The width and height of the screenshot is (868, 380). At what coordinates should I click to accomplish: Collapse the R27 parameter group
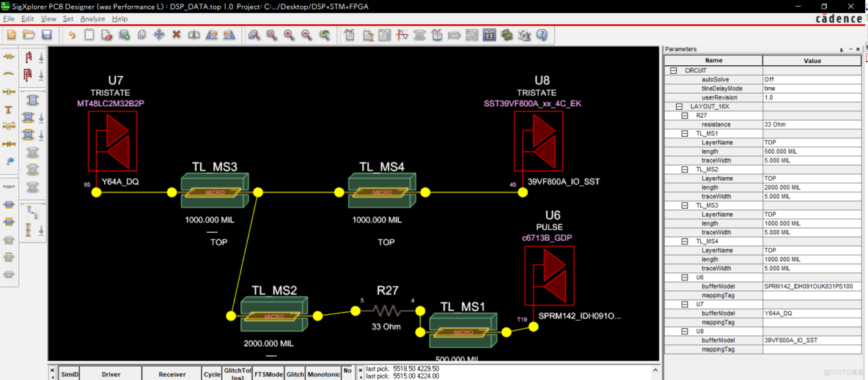(685, 116)
